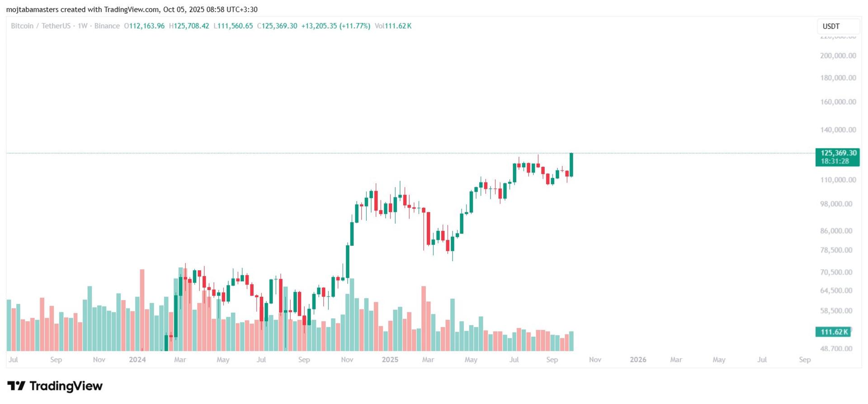This screenshot has width=868, height=404.
Task: Click the high value H125,708.42
Action: [x=189, y=26]
